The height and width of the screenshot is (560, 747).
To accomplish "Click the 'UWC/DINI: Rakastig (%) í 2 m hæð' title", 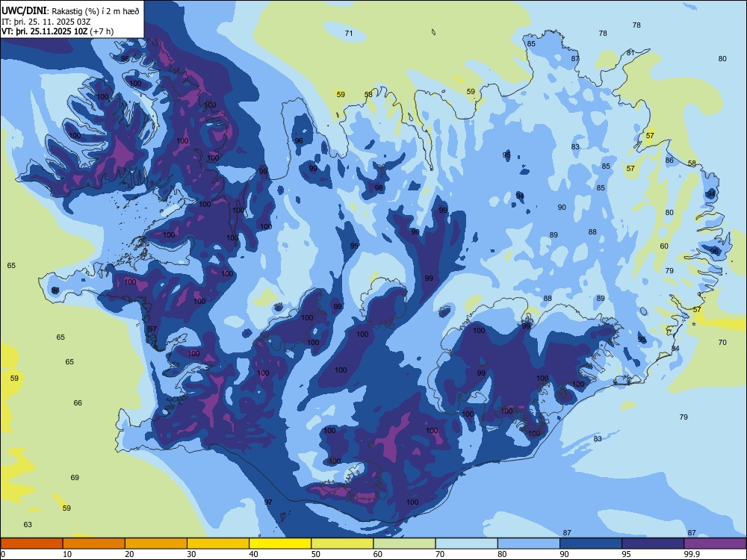I will (70, 11).
